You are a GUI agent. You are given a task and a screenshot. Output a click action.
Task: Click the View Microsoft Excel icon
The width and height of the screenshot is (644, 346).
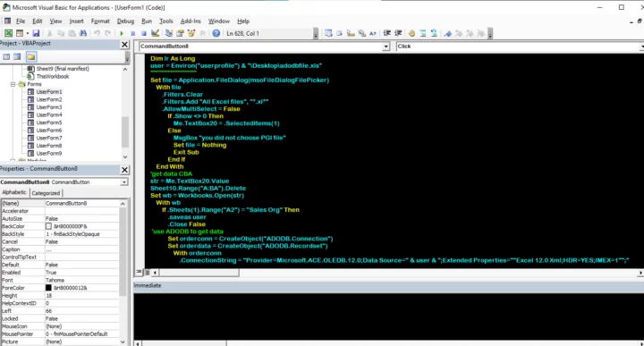pos(9,33)
